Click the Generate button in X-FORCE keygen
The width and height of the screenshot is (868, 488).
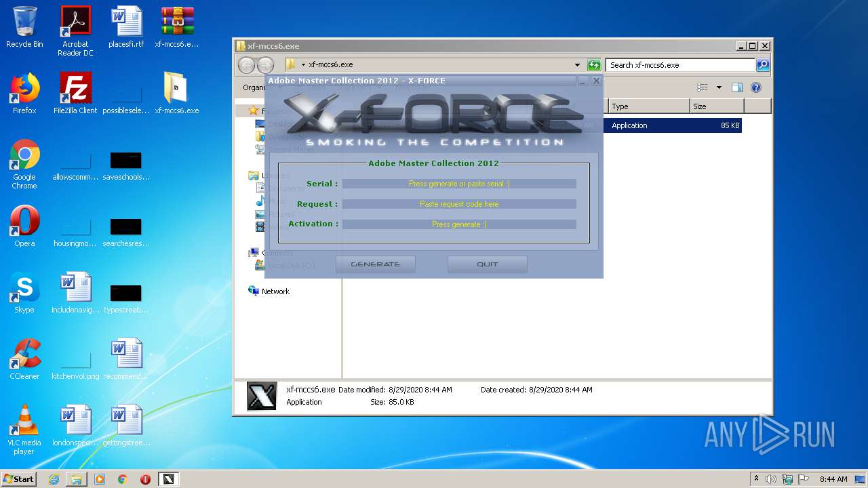376,264
